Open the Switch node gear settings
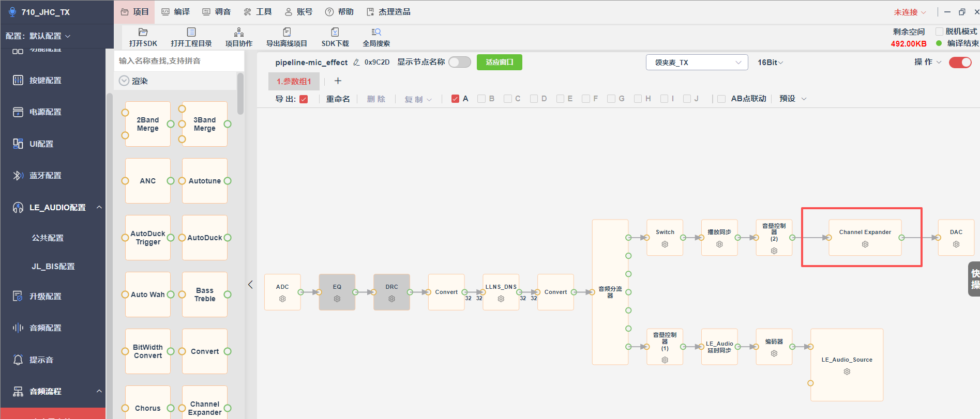Viewport: 980px width, 419px height. [665, 244]
